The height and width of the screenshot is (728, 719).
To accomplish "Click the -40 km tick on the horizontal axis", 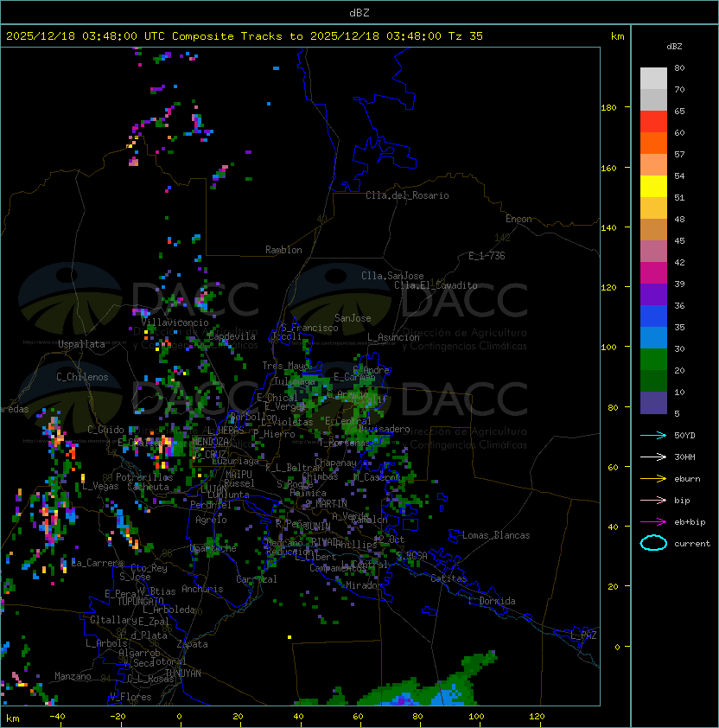I will [57, 717].
